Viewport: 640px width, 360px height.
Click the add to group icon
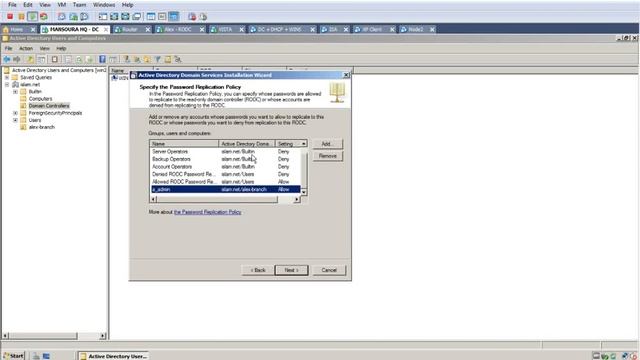coord(178,60)
